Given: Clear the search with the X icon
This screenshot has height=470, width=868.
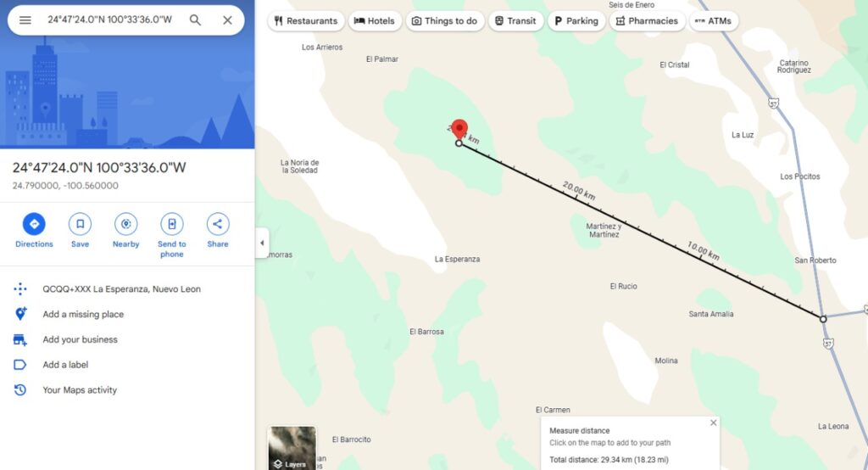Looking at the screenshot, I should (x=227, y=20).
